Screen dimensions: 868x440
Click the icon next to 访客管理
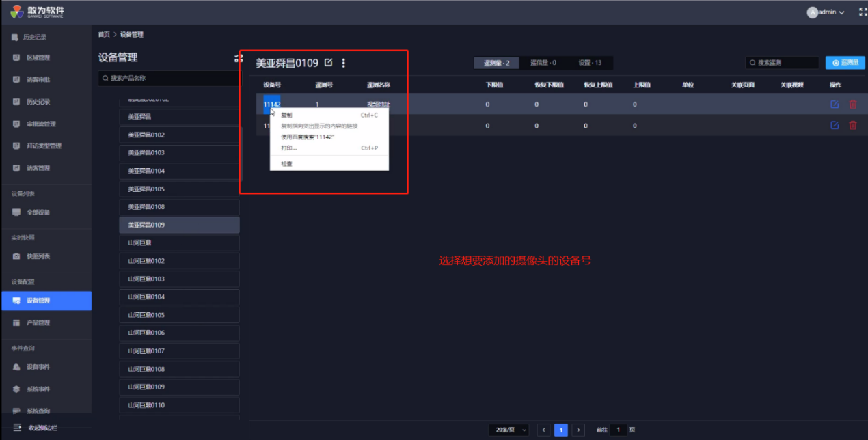pos(16,168)
